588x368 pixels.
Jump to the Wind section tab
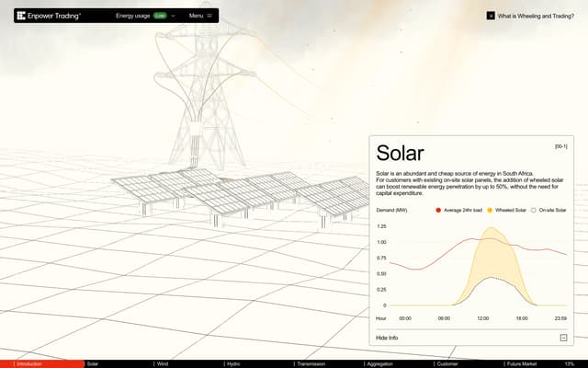tap(163, 364)
